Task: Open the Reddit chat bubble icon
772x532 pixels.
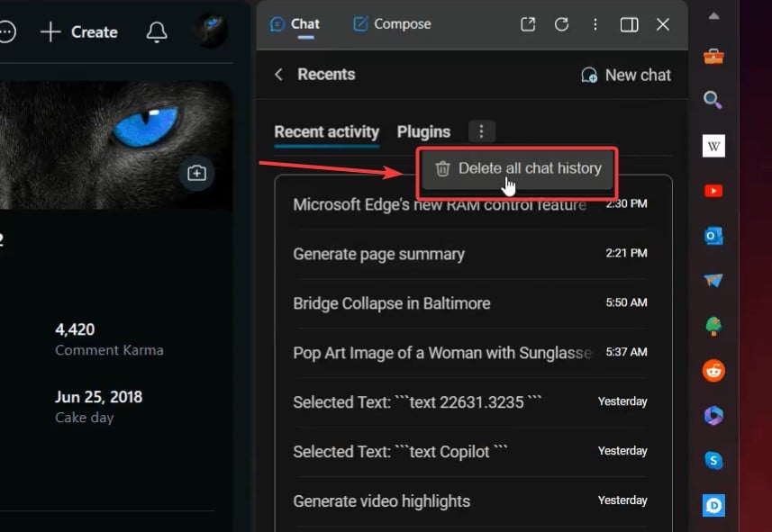Action: [7, 32]
